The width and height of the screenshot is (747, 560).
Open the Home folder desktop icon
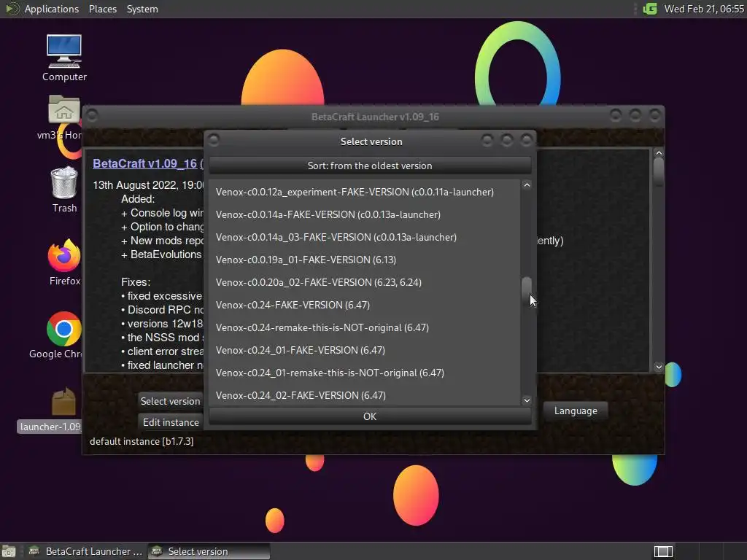coord(64,117)
